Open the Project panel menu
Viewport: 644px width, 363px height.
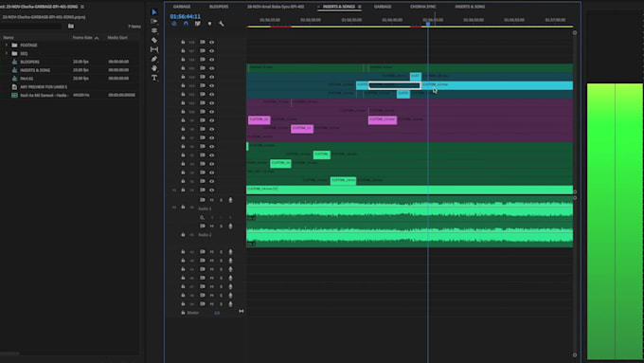pos(82,7)
